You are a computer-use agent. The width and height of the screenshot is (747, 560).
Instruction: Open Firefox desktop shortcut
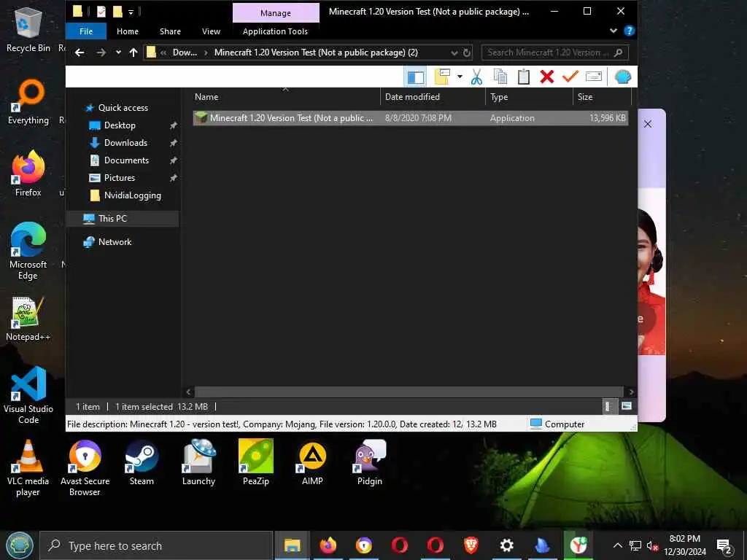pos(28,174)
